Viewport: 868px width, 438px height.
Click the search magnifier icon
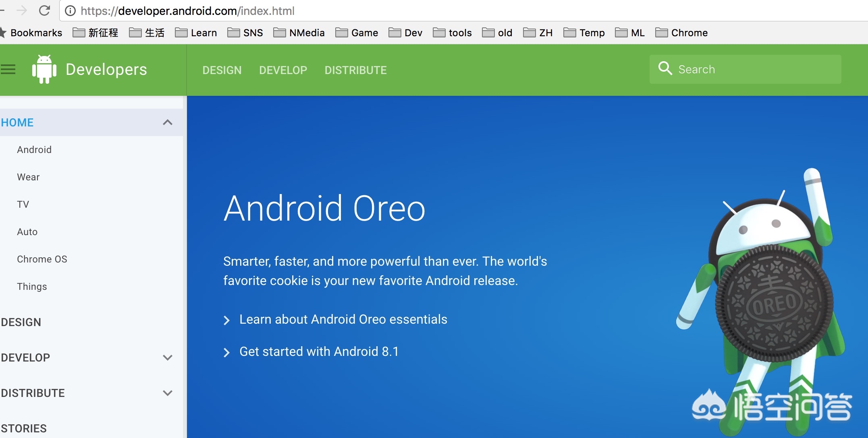point(665,68)
